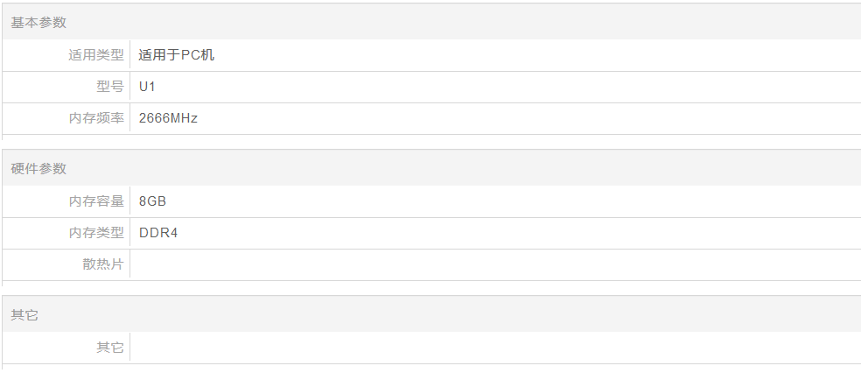The image size is (868, 373).
Task: Click the 2666MHz frequency value
Action: [x=168, y=118]
